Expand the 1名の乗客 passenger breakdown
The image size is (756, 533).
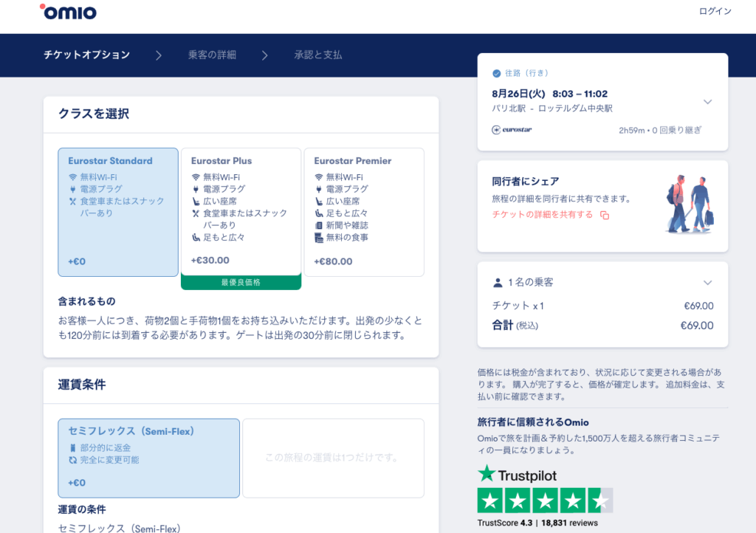707,283
